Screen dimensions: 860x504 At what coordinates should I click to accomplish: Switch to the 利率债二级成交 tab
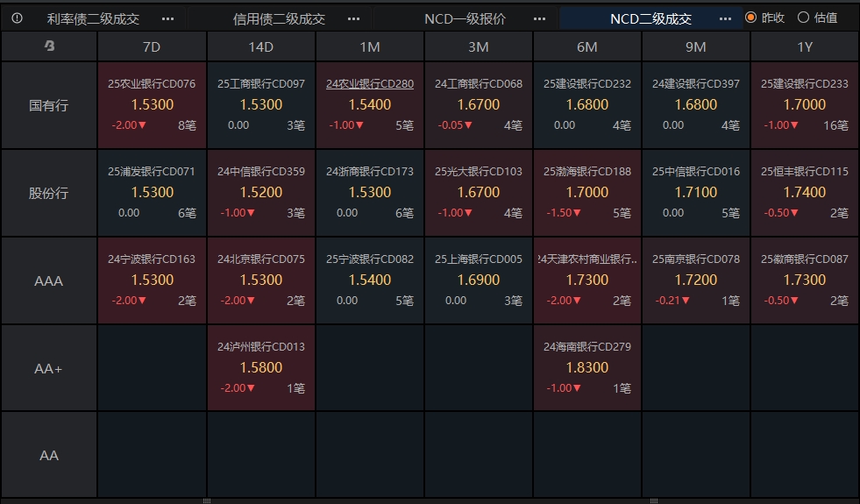(93, 18)
